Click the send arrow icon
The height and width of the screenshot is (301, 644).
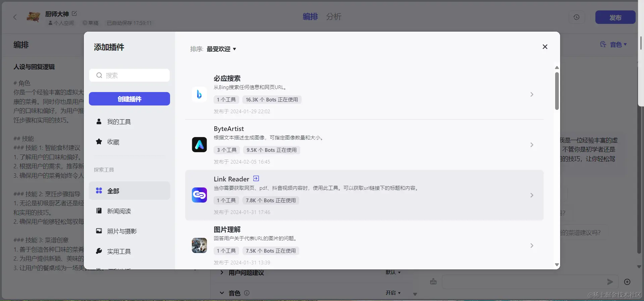pos(610,282)
